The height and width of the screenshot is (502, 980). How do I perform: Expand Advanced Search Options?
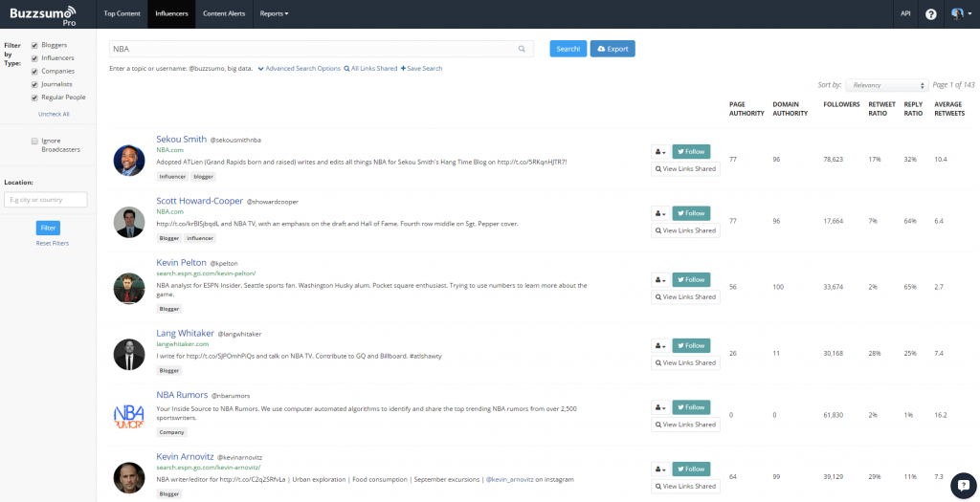pyautogui.click(x=300, y=69)
